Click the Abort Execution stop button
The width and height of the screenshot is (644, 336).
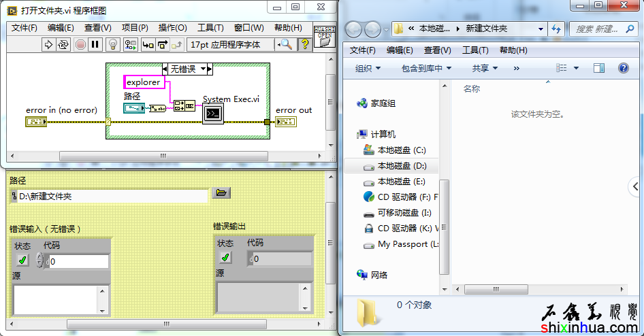click(80, 44)
